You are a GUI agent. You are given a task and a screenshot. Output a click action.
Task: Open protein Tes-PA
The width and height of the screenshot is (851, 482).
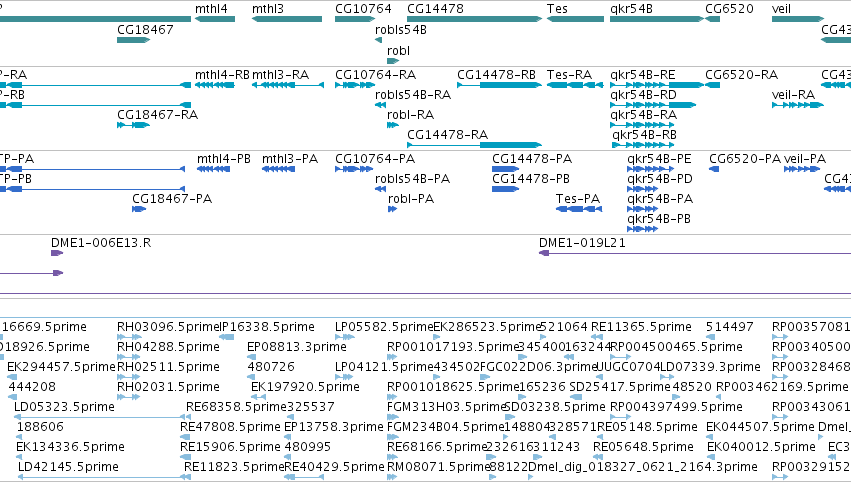[578, 199]
